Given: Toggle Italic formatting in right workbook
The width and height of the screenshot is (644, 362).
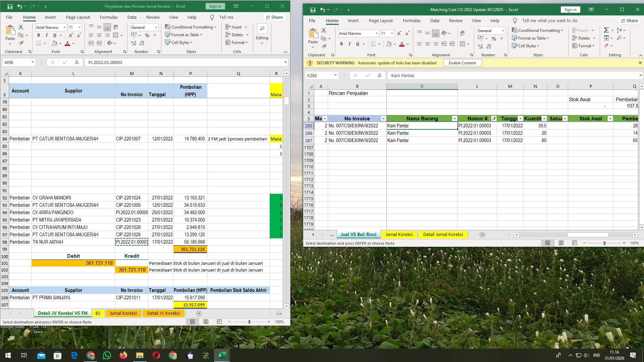Looking at the screenshot, I should coord(350,44).
